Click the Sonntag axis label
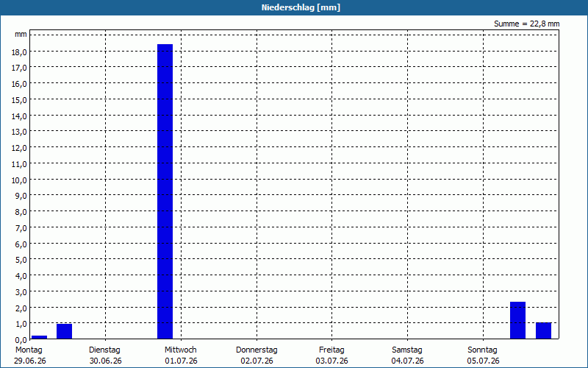The height and width of the screenshot is (368, 588). coord(482,350)
